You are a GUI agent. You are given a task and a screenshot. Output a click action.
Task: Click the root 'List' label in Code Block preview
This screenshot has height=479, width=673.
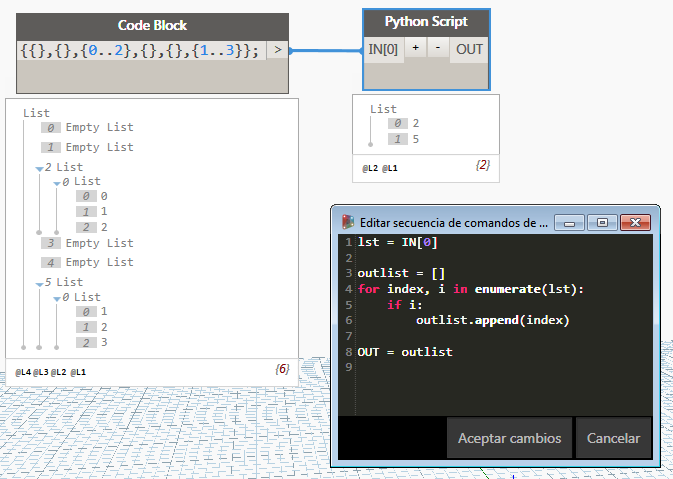(x=36, y=113)
